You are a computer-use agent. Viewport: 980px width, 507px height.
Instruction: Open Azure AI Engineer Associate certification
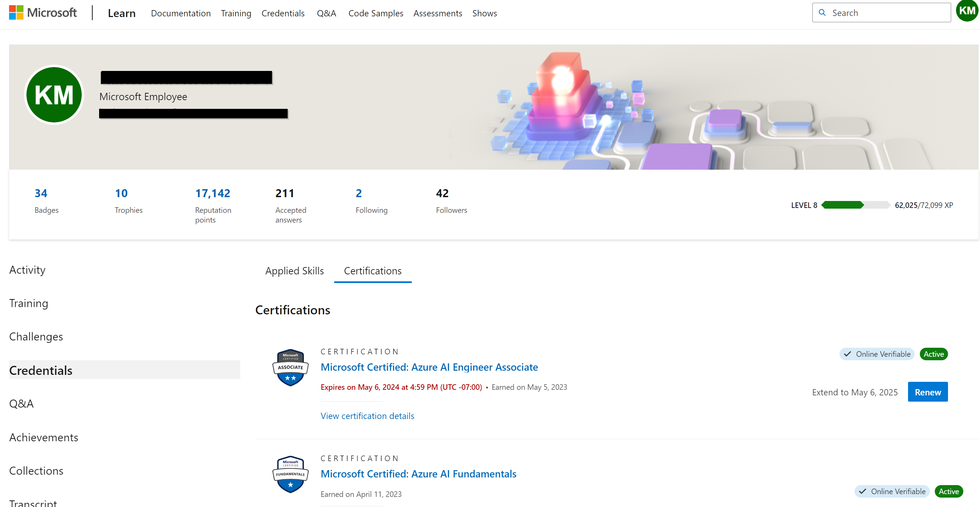(x=429, y=367)
